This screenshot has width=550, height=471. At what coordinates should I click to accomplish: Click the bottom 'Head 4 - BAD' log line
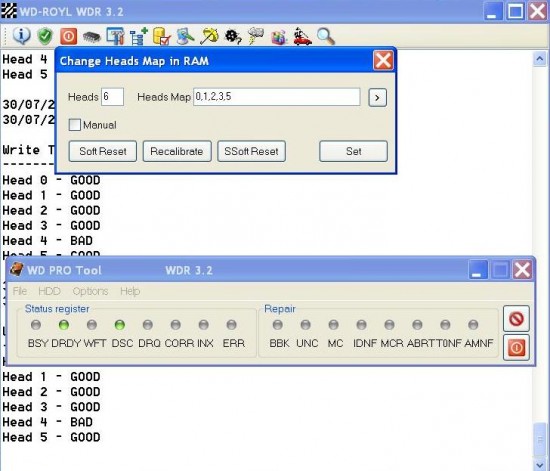(x=47, y=422)
